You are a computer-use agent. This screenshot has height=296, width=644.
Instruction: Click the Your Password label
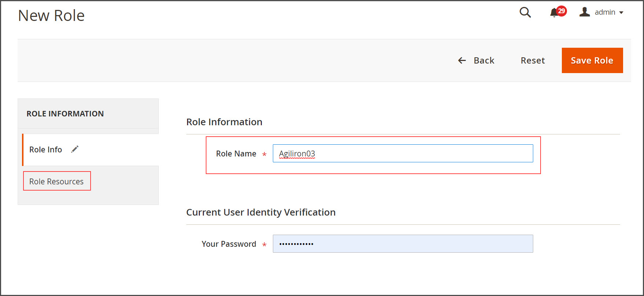[x=229, y=244]
